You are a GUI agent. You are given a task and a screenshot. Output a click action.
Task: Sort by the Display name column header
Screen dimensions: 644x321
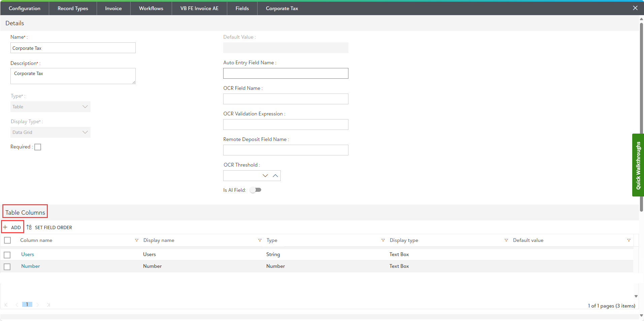[159, 240]
